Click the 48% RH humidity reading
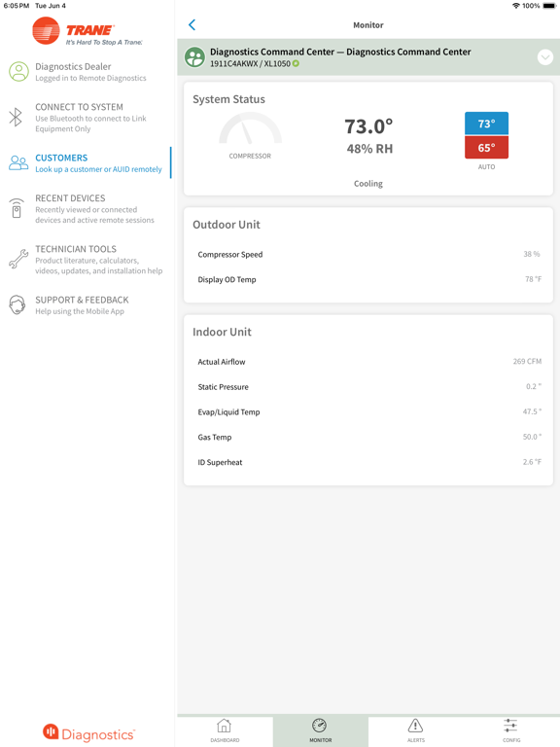The width and height of the screenshot is (560, 747). click(x=369, y=149)
